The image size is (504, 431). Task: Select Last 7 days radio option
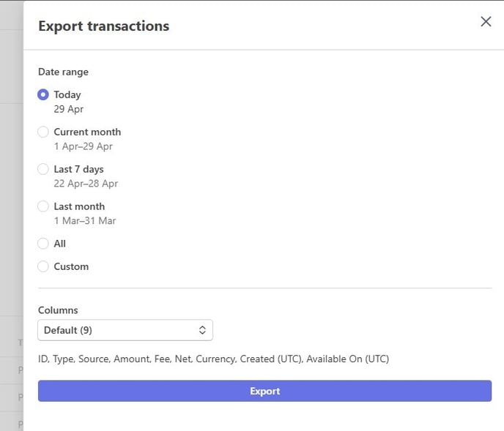click(43, 169)
